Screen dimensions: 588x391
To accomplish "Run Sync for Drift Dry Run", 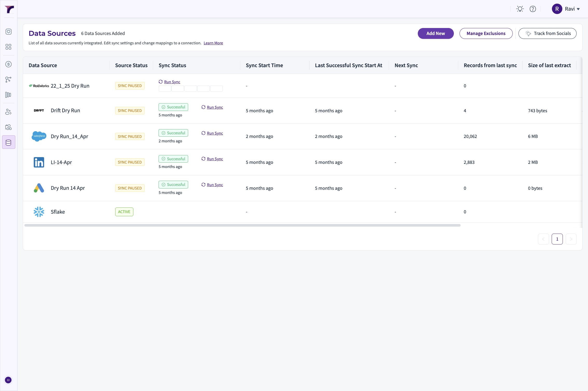I will coord(215,107).
